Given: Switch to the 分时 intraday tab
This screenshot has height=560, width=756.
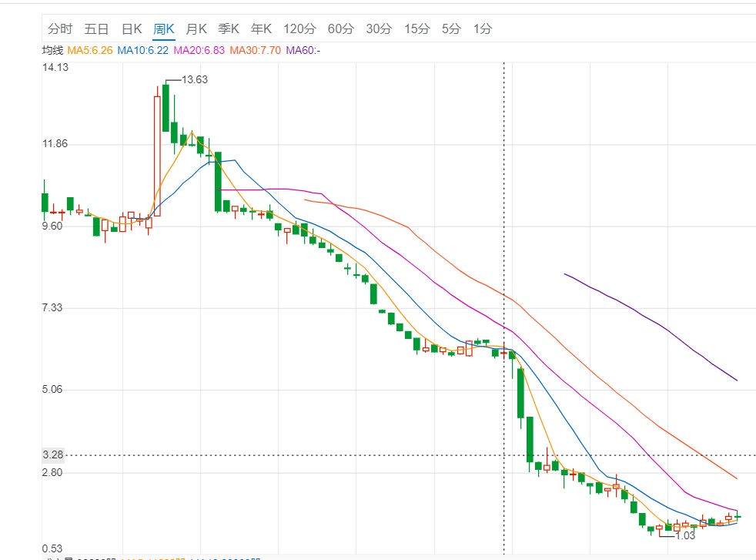Looking at the screenshot, I should pyautogui.click(x=59, y=29).
